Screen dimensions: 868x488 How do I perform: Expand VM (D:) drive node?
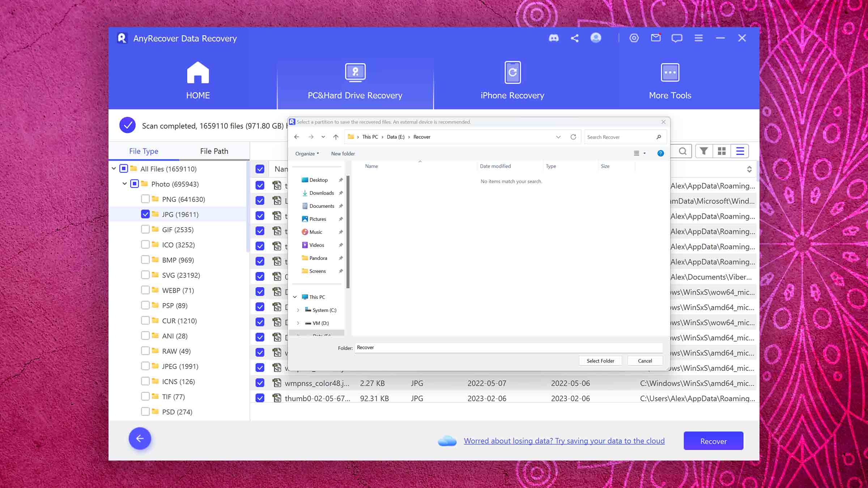(298, 323)
